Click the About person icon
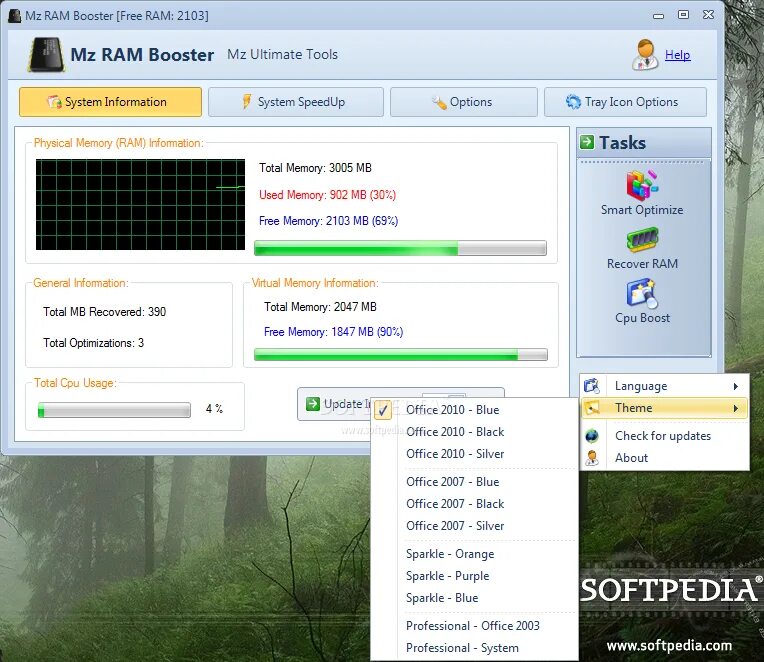This screenshot has height=662, width=764. 592,457
